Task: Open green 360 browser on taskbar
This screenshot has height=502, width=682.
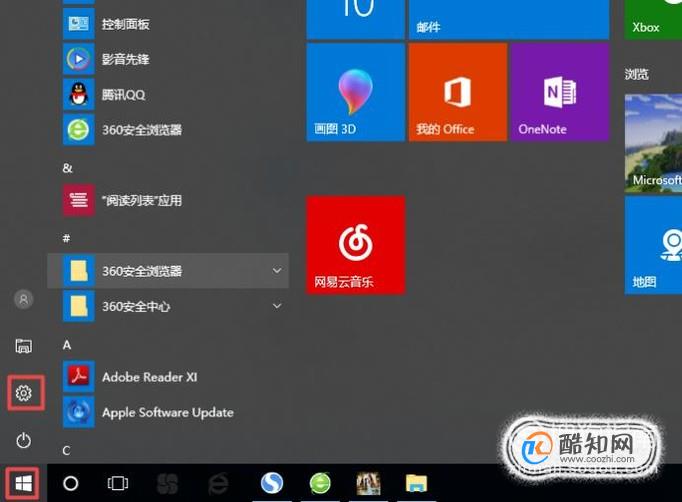Action: point(321,483)
